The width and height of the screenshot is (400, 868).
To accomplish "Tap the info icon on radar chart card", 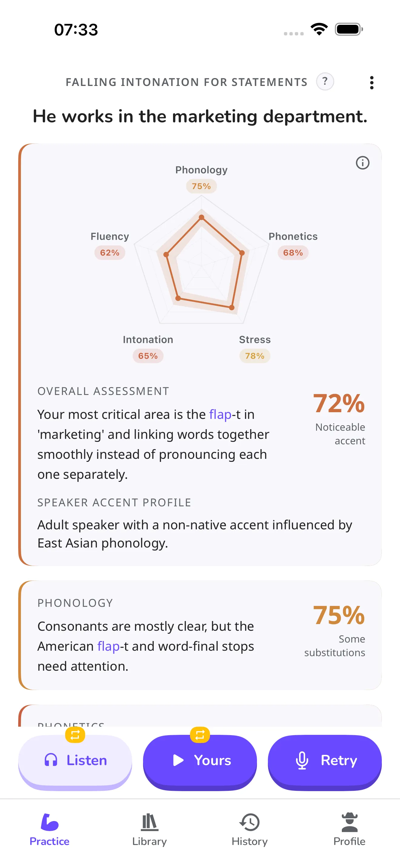I will tap(362, 163).
